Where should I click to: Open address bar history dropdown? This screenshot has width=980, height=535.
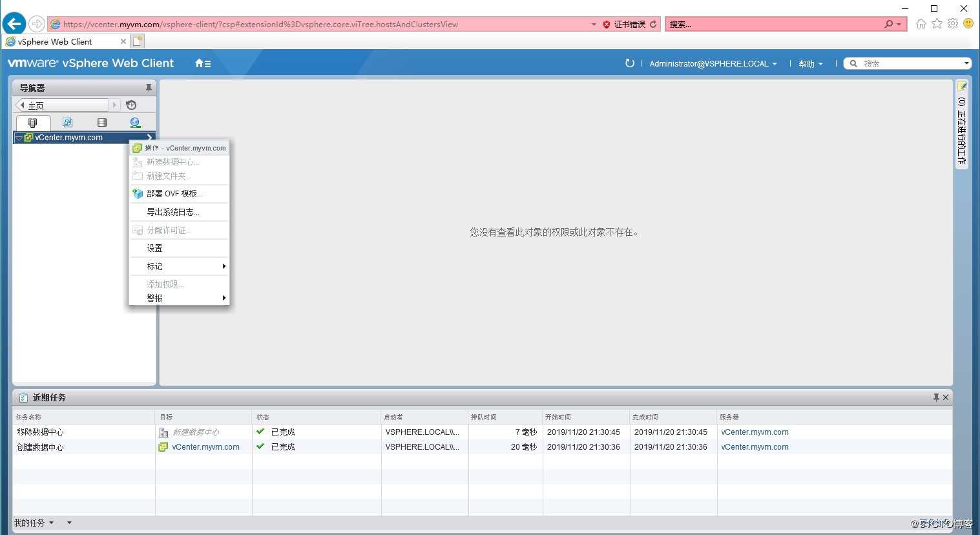click(x=594, y=25)
